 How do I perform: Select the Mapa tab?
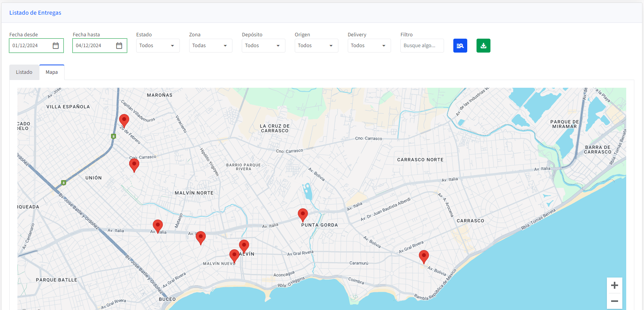point(51,72)
